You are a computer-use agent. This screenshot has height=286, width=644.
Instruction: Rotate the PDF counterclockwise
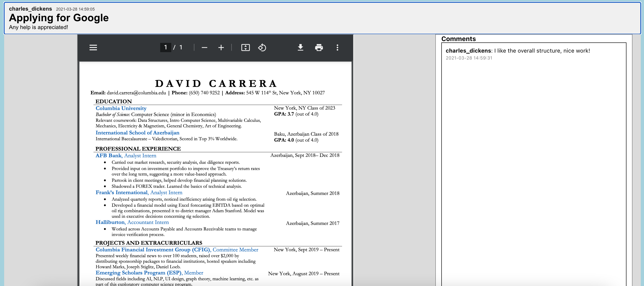262,48
